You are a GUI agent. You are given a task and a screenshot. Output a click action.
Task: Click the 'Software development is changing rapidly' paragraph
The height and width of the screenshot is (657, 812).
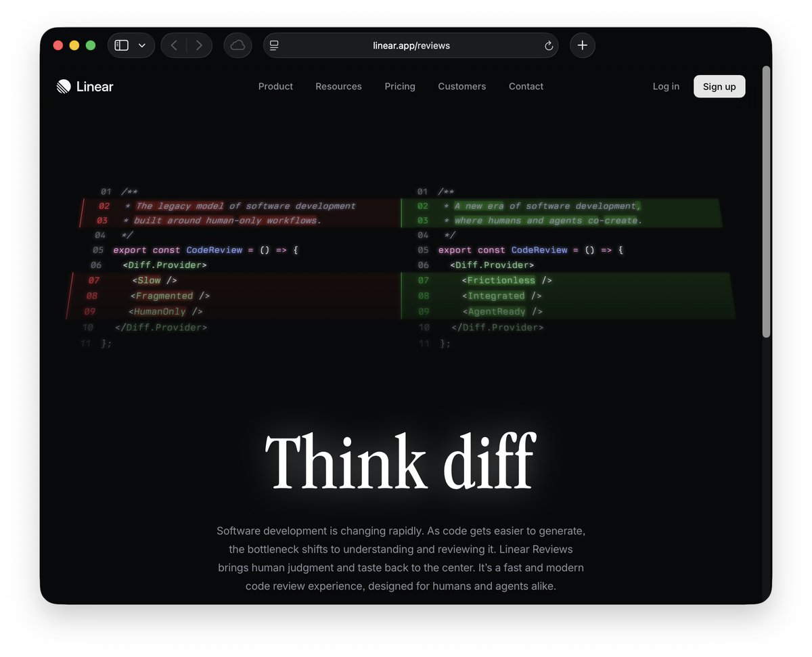click(401, 558)
